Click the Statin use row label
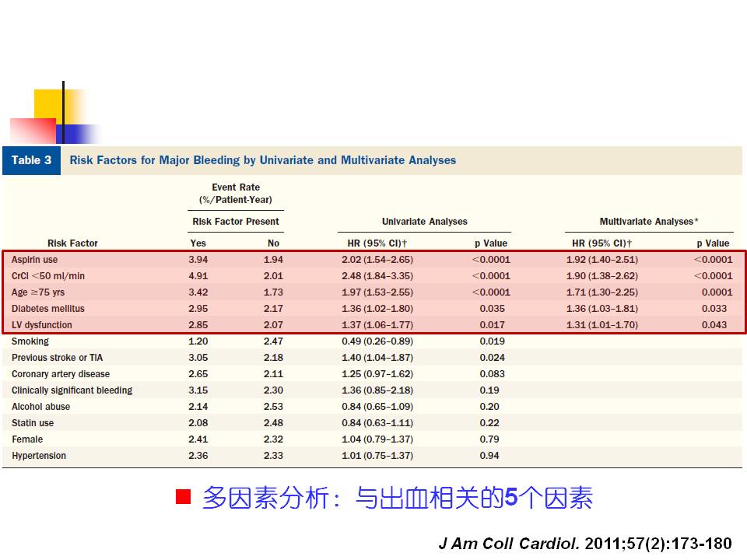This screenshot has width=747, height=560. (x=33, y=423)
